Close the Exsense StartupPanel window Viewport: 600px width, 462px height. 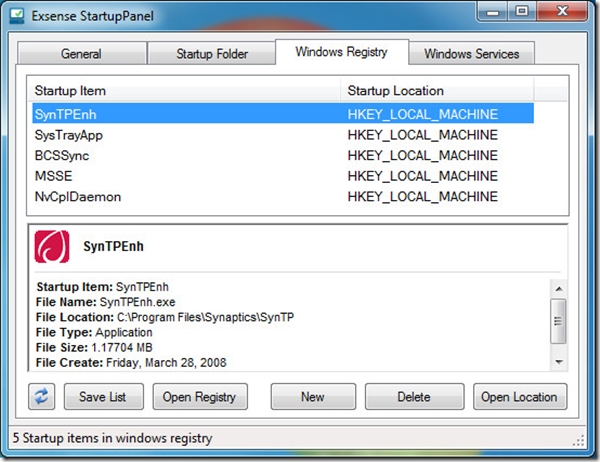pyautogui.click(x=562, y=11)
